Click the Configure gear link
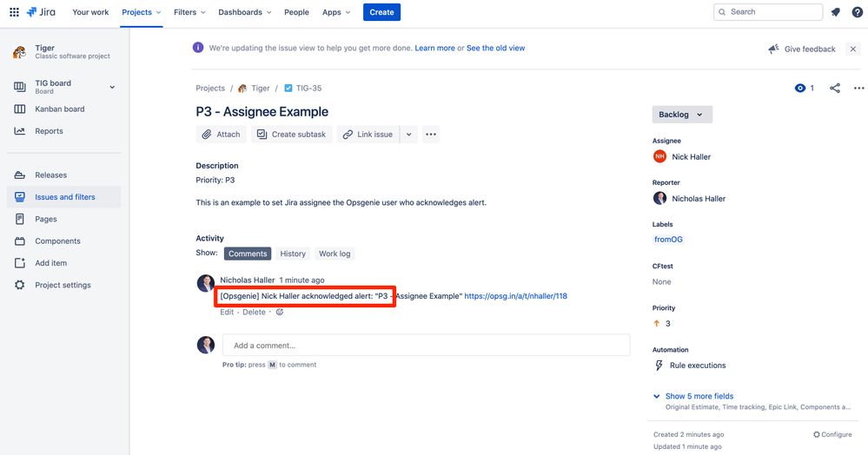The width and height of the screenshot is (868, 455). click(832, 434)
